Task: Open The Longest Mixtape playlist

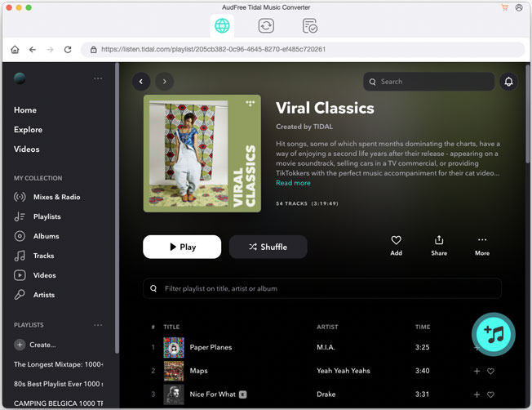Action: pyautogui.click(x=59, y=364)
